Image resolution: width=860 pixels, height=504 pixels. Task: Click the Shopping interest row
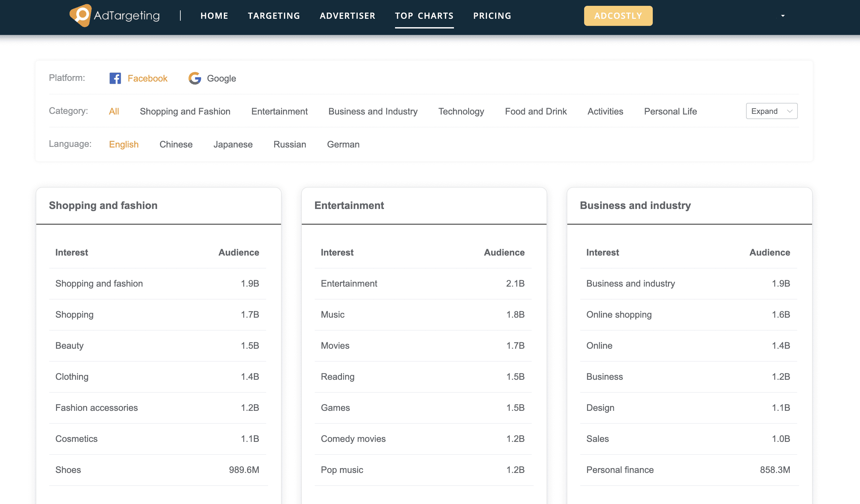158,314
